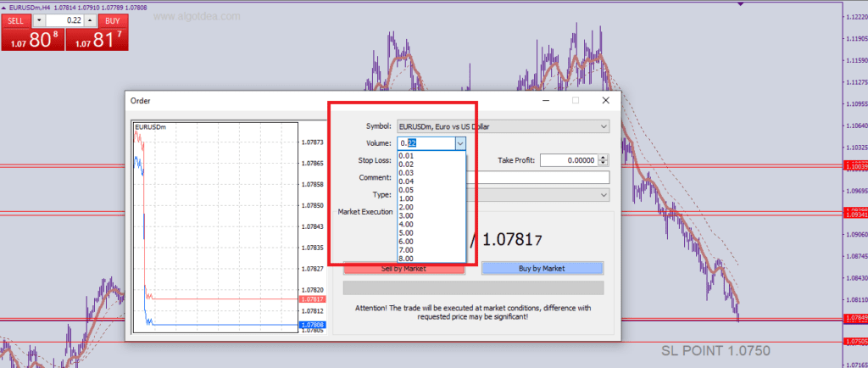Minimize the Order dialog window
This screenshot has height=368, width=868.
[x=547, y=100]
